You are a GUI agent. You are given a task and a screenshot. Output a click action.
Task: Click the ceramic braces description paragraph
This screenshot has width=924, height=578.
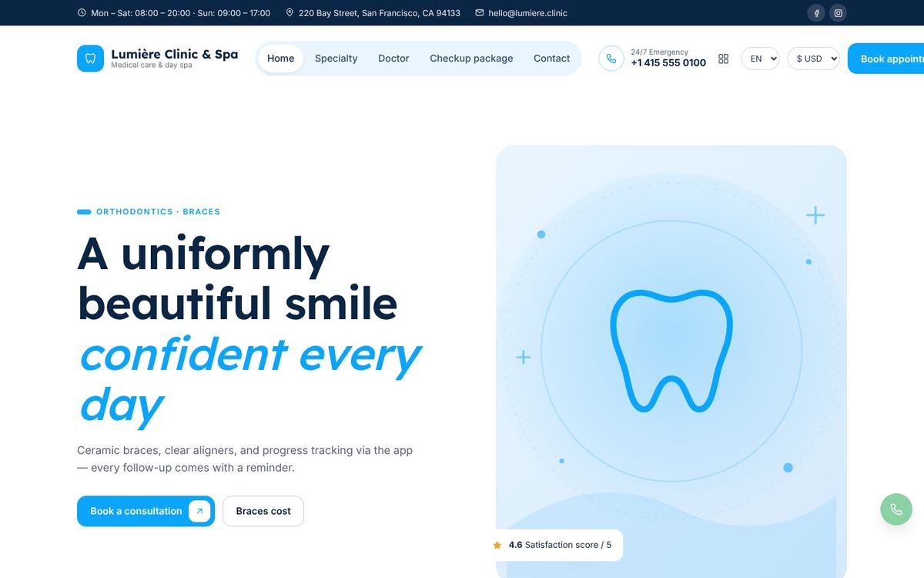pyautogui.click(x=245, y=459)
